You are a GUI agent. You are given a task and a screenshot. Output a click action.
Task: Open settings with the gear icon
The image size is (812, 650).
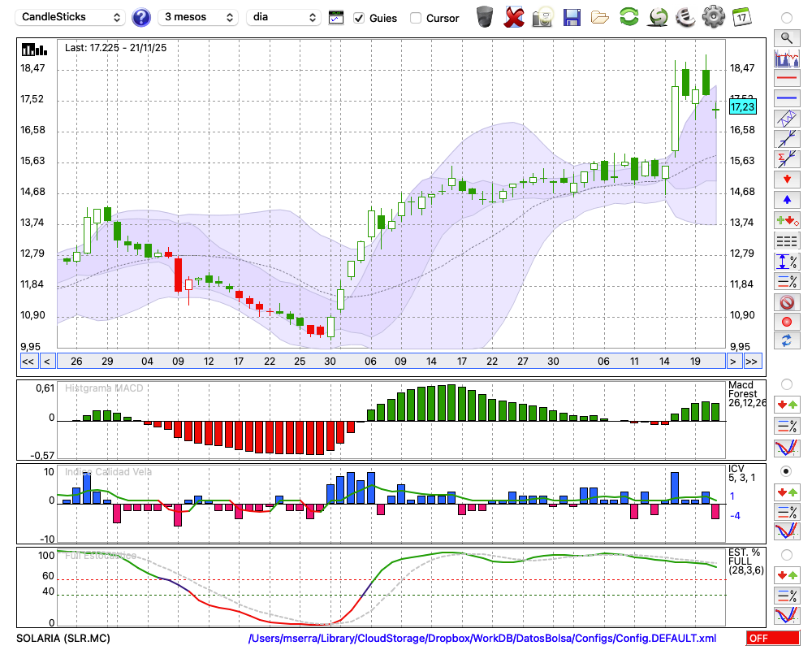[x=713, y=17]
